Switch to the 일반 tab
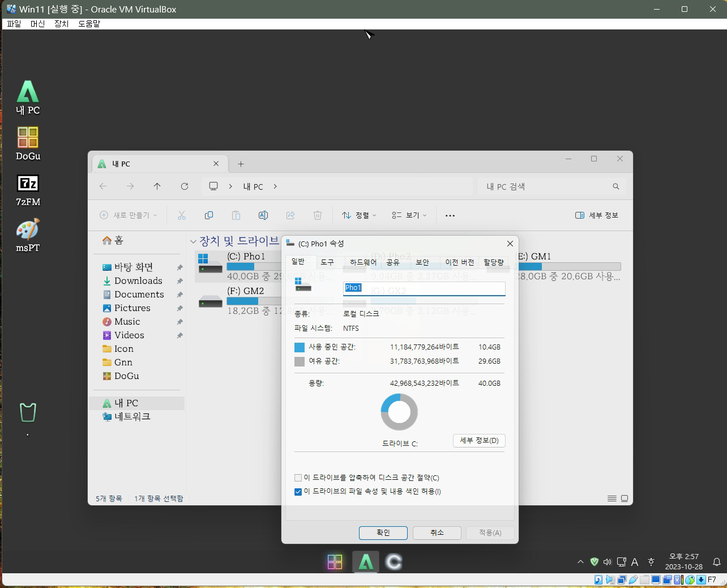Viewport: 727px width, 588px height. click(x=298, y=262)
